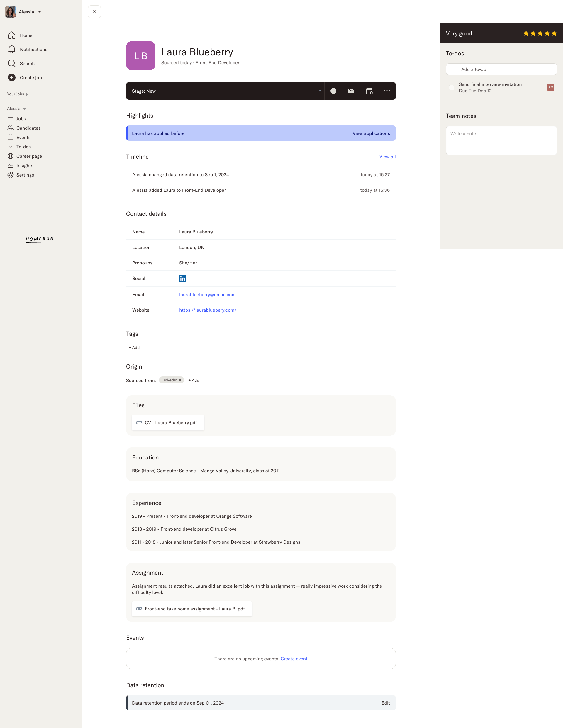Check off 'Send final interview invitation' to-do
563x728 pixels.
point(452,87)
